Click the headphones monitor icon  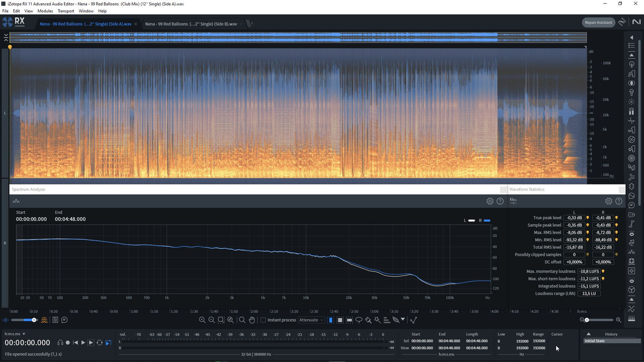pyautogui.click(x=60, y=342)
